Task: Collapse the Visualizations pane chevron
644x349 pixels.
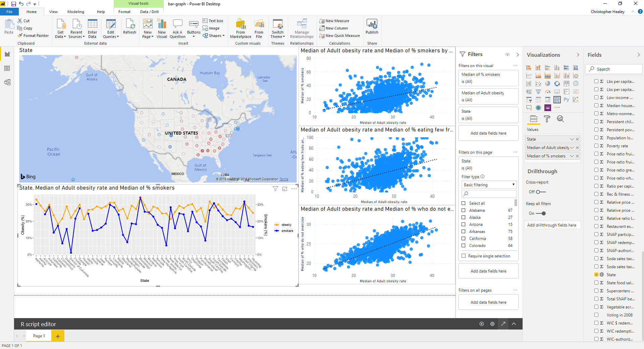Action: coord(578,55)
